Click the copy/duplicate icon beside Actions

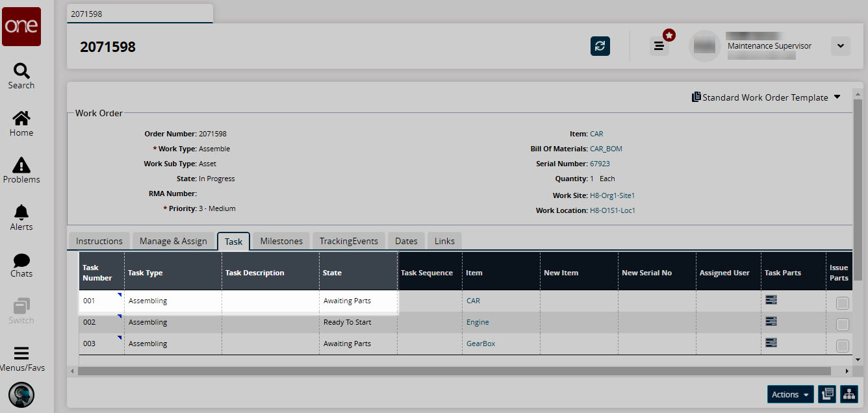(x=827, y=394)
